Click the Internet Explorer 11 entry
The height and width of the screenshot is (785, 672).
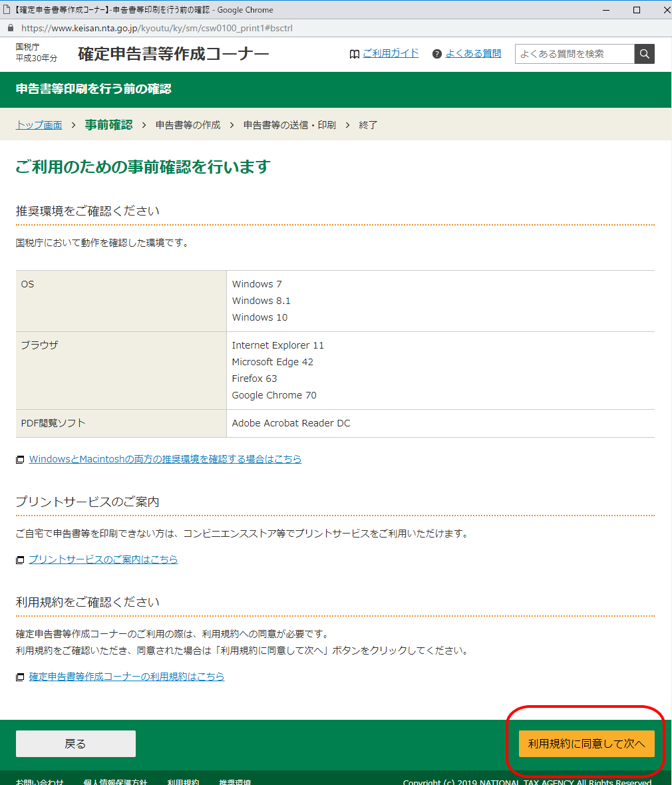point(278,345)
